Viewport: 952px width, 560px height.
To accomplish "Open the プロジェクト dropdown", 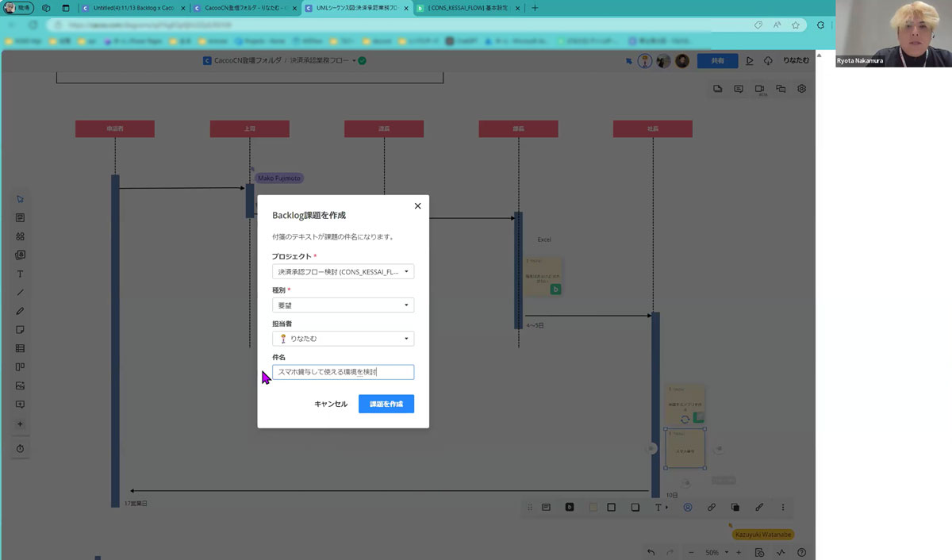I will pos(343,272).
